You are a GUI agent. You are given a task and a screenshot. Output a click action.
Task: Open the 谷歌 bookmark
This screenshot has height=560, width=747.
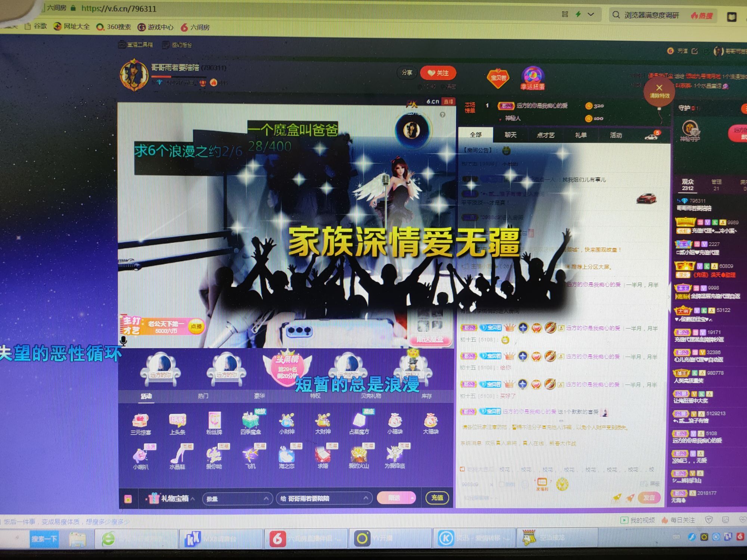36,26
